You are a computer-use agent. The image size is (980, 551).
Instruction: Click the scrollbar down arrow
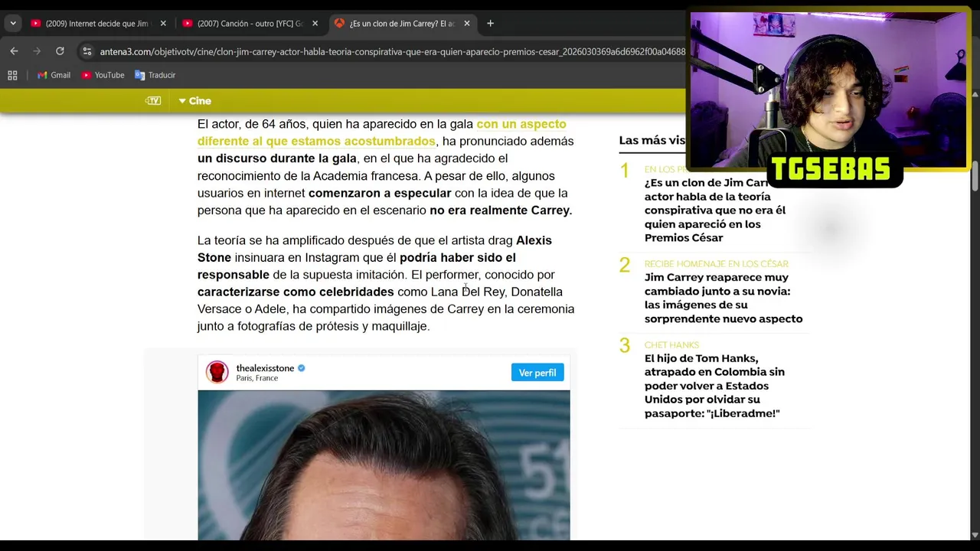975,535
